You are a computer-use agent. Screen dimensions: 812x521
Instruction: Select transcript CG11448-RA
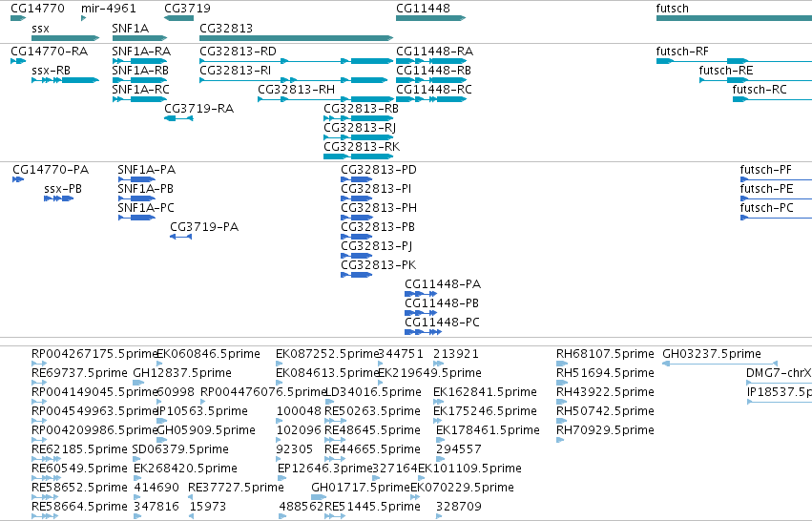coord(431,61)
